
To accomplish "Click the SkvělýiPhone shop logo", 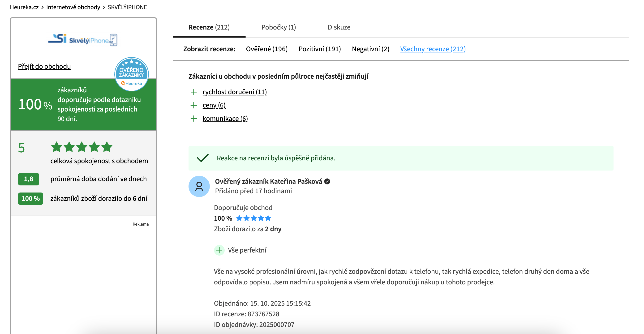I will tap(83, 40).
